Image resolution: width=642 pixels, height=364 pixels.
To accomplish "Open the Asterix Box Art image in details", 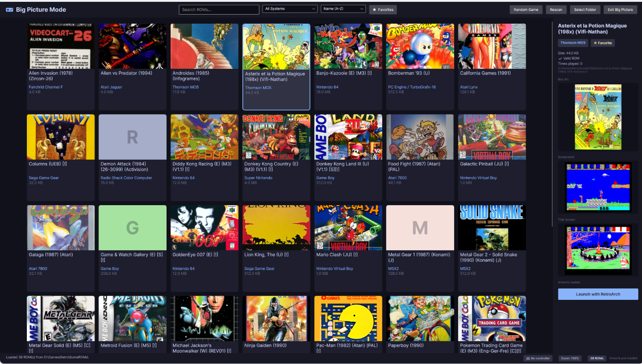I will 598,117.
